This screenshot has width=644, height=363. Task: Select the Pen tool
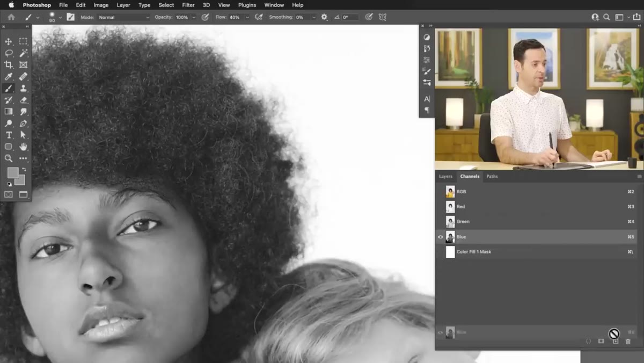[x=23, y=124]
